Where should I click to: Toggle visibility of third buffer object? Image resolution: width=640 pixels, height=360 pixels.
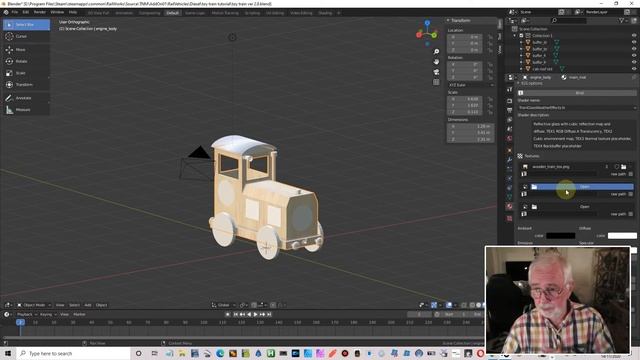(x=634, y=56)
